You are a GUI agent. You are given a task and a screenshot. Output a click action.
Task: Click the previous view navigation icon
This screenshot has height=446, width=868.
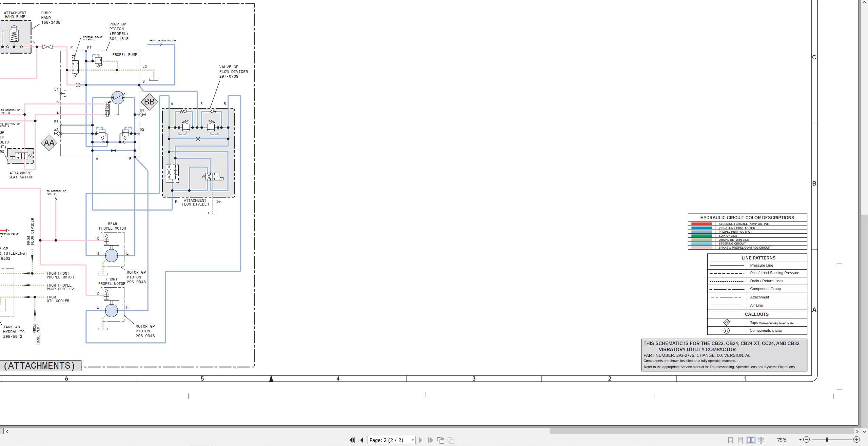click(441, 440)
